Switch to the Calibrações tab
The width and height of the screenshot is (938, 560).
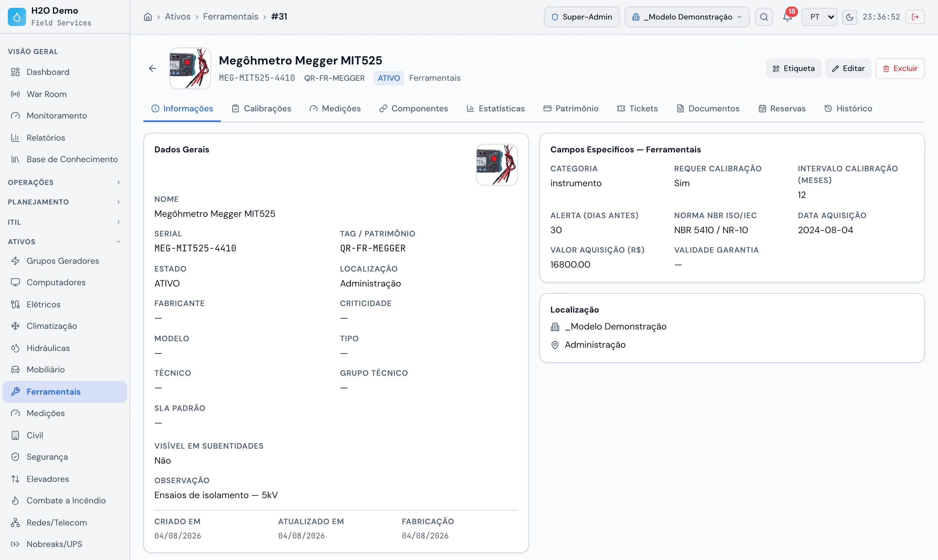click(x=261, y=109)
